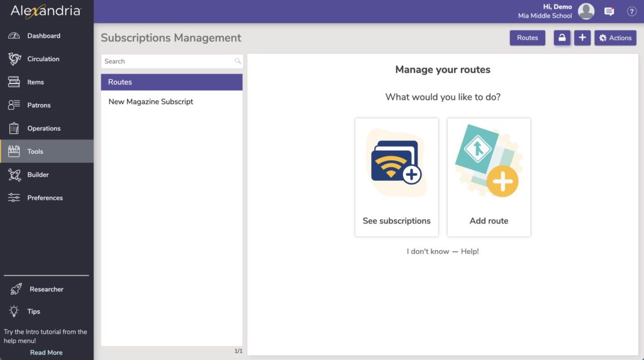The image size is (644, 360).
Task: Navigate to Patrons section
Action: coord(38,106)
